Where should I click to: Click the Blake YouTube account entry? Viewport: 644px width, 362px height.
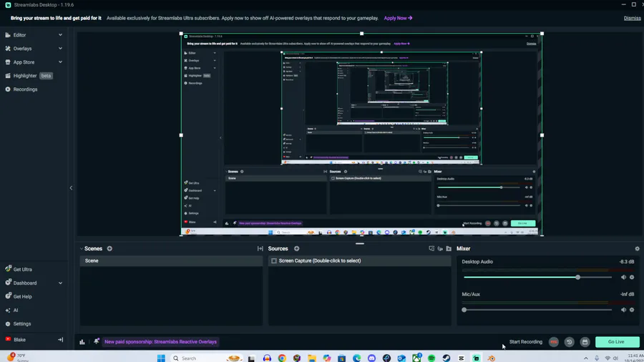[x=16, y=339]
